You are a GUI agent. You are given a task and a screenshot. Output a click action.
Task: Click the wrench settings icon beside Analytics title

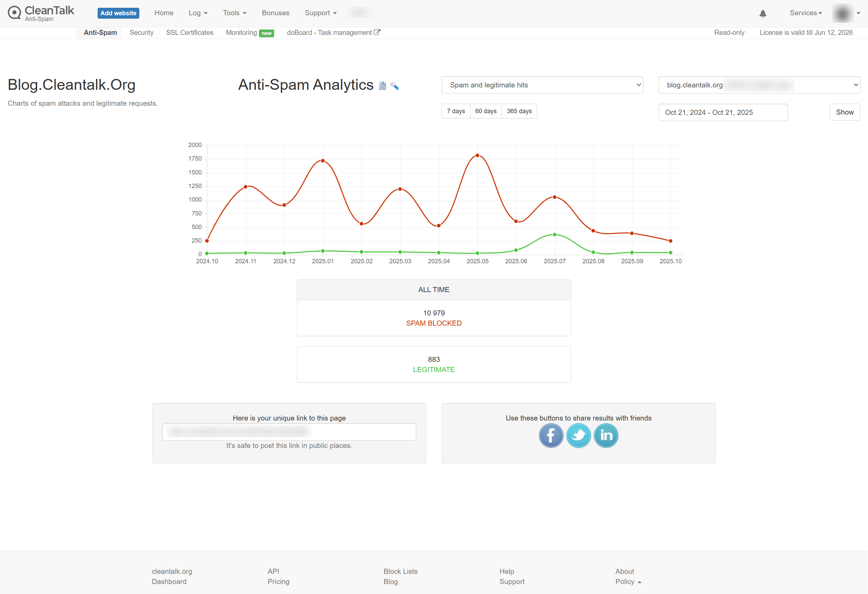pos(395,86)
